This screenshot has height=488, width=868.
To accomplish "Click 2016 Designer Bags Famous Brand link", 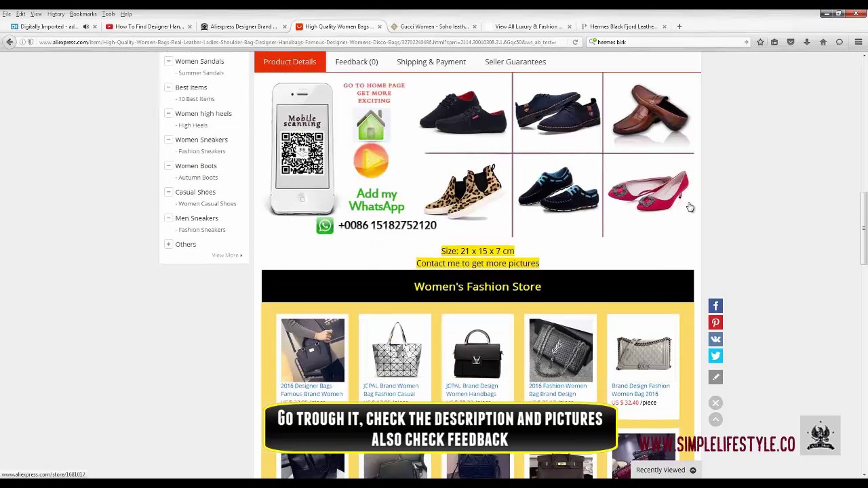I will 312,390.
